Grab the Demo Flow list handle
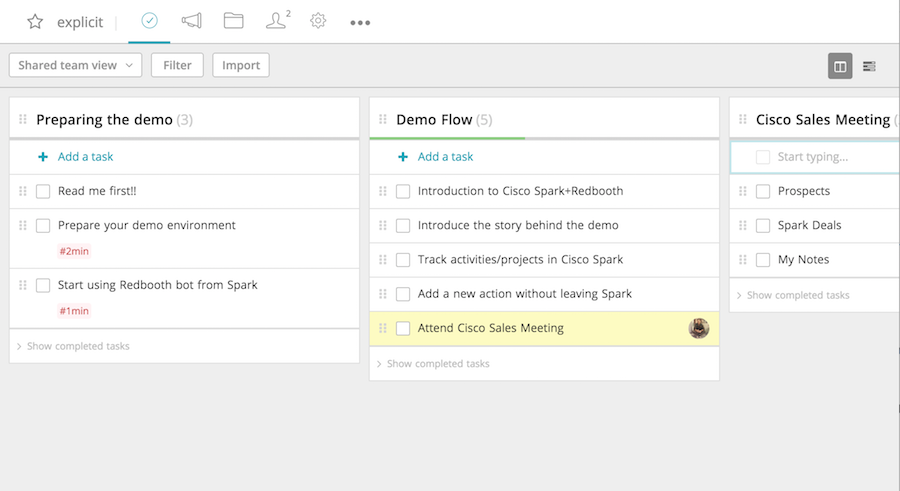900x491 pixels. [383, 119]
